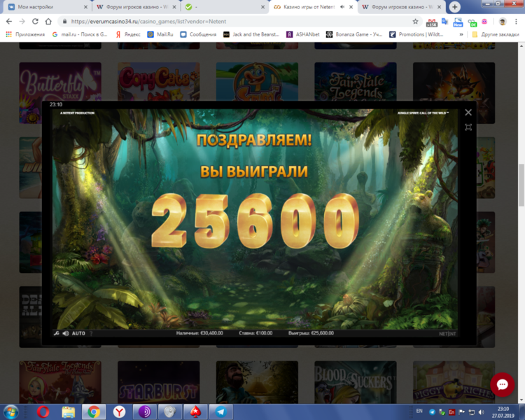Mute the game sound speaker icon
The image size is (525, 420).
coord(65,333)
